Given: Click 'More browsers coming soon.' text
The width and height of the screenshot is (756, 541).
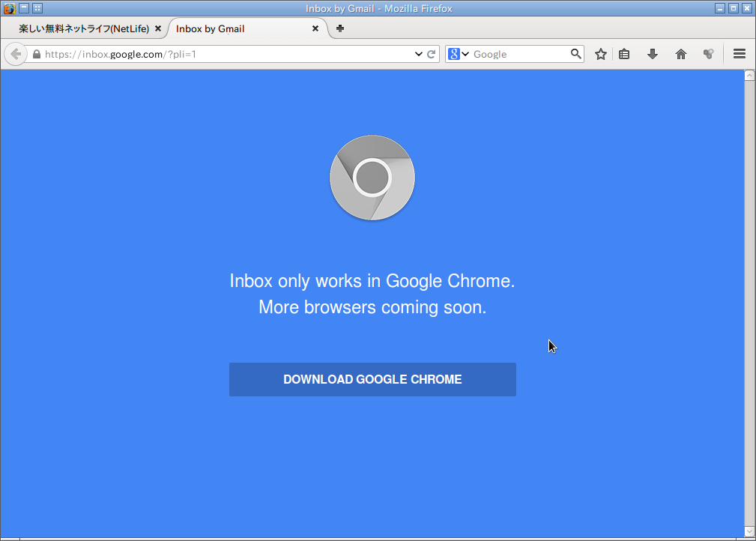Looking at the screenshot, I should pyautogui.click(x=372, y=307).
